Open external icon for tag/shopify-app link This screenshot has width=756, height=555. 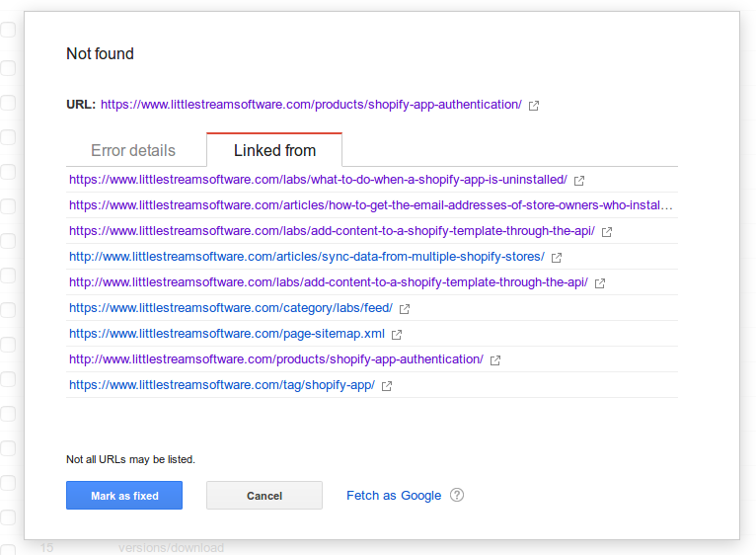point(387,386)
